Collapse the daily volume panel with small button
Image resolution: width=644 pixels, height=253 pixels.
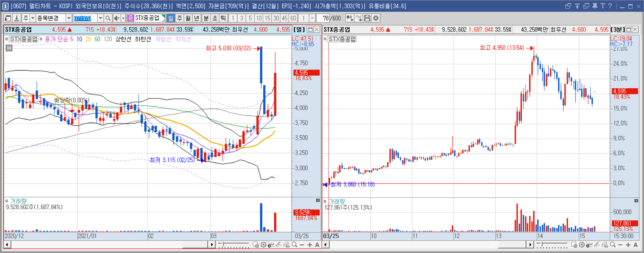(318, 200)
